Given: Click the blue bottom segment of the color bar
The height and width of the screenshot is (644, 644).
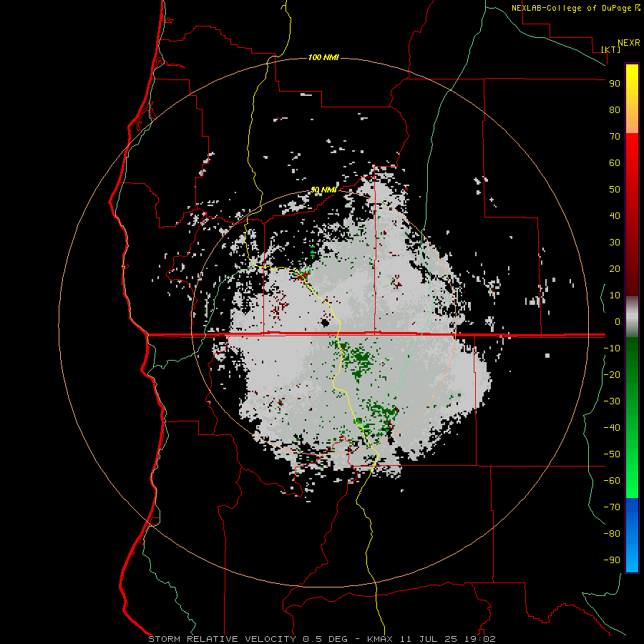Looking at the screenshot, I should pos(632,535).
